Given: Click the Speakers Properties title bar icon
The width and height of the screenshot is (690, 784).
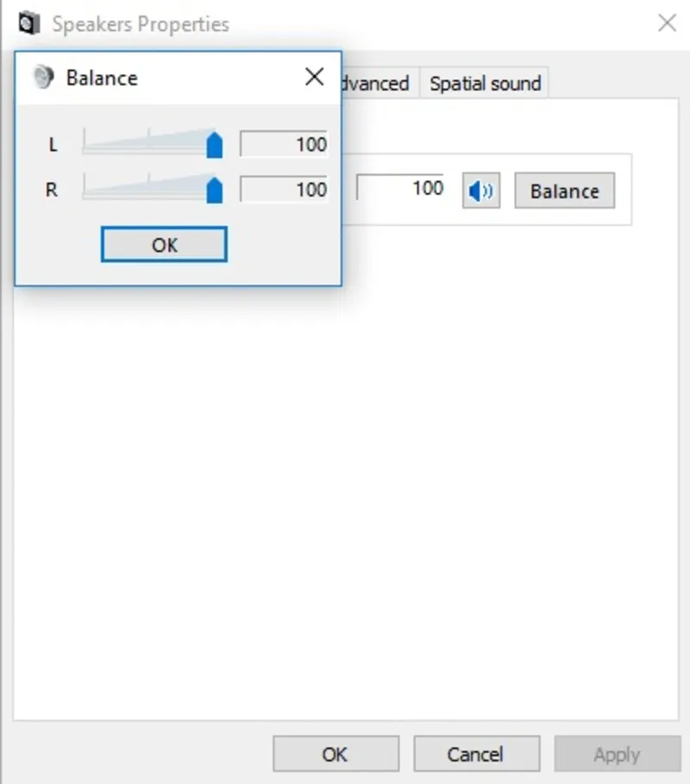Looking at the screenshot, I should coord(29,23).
